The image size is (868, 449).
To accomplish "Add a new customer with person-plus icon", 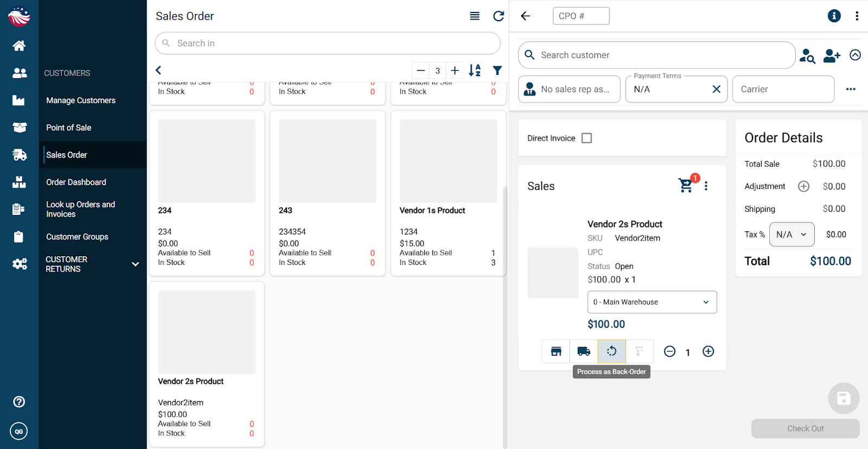I will coord(832,55).
